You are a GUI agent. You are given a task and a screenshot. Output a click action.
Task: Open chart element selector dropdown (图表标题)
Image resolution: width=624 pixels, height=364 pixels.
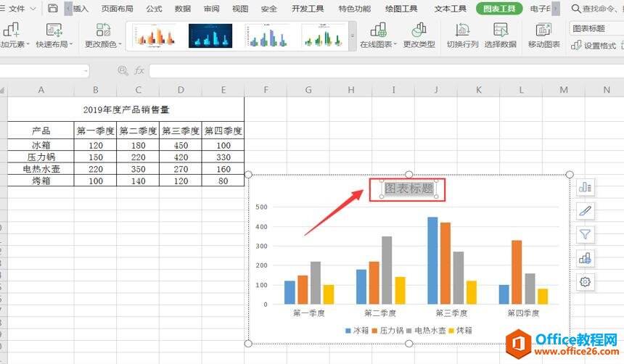click(x=596, y=28)
